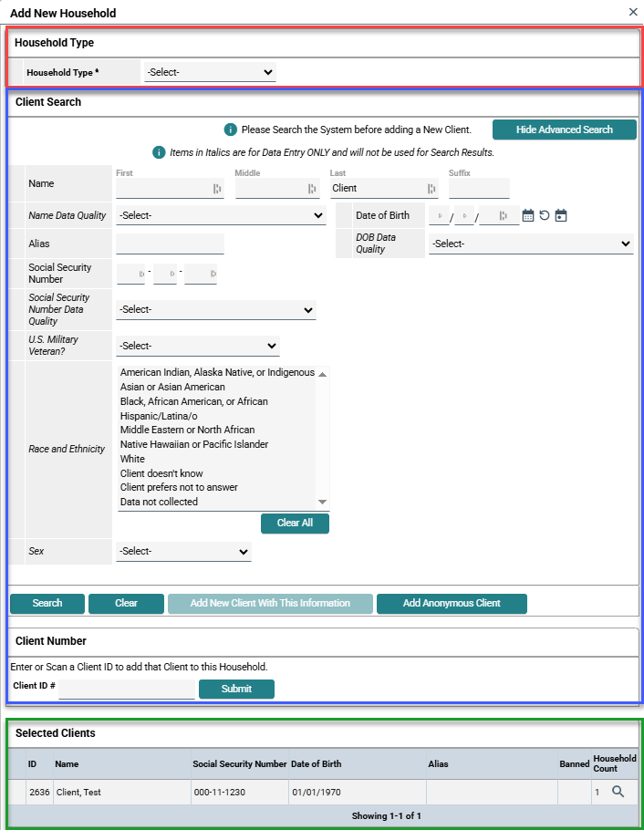Screen dimensions: 644x830
Task: Open the Date of Birth calendar picker
Action: click(x=527, y=216)
